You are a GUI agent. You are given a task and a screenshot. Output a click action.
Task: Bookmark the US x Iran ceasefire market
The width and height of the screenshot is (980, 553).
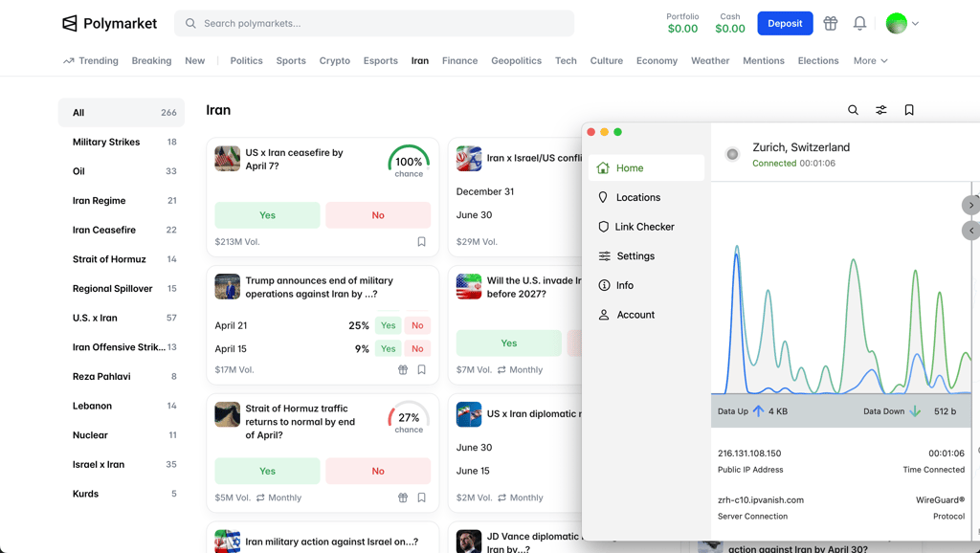click(422, 242)
